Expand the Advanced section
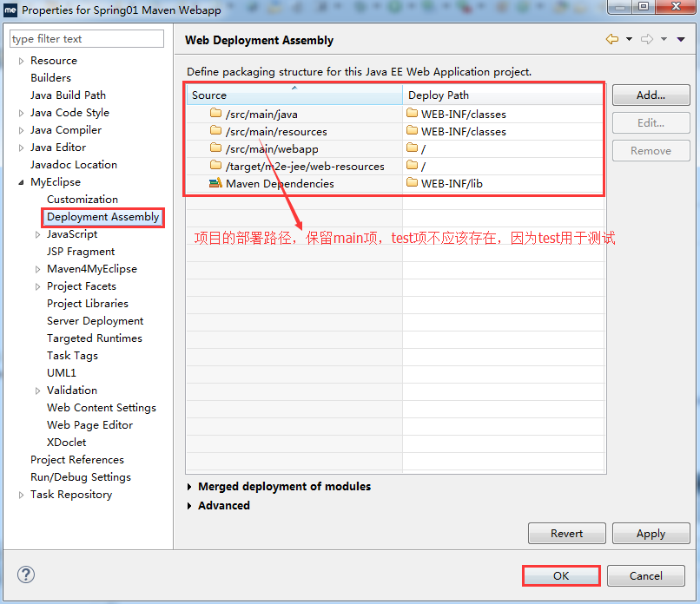This screenshot has height=604, width=700. coord(189,506)
